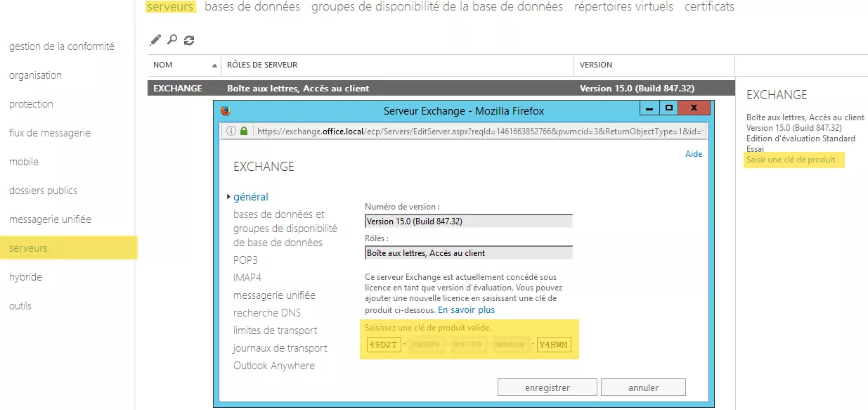Open the répertoires virtuels tab
868x410 pixels.
point(623,6)
